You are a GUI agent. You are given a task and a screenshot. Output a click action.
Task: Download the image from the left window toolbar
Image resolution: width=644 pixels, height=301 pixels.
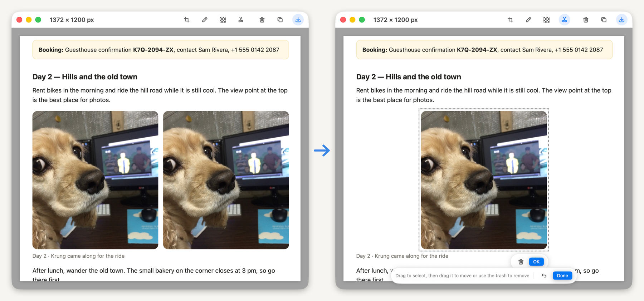(x=298, y=20)
